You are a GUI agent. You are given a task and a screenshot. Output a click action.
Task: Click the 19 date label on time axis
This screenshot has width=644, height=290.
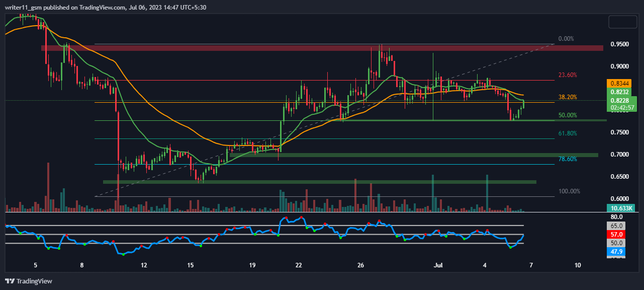(252, 265)
